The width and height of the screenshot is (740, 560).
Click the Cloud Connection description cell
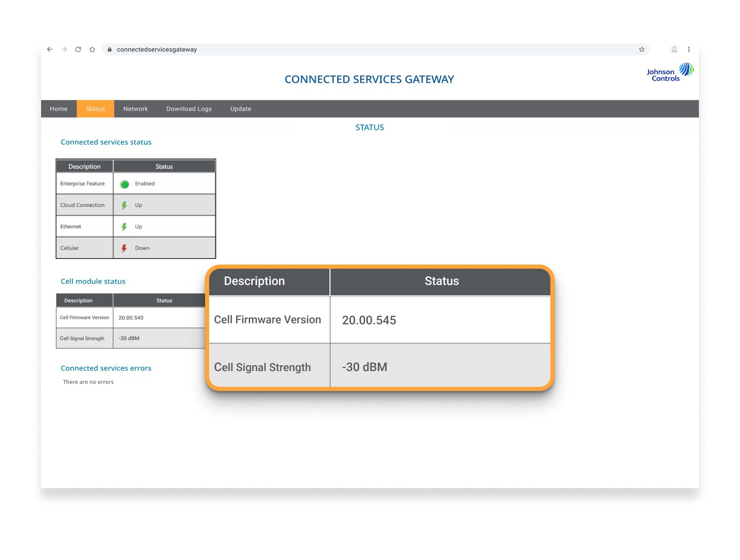click(85, 205)
